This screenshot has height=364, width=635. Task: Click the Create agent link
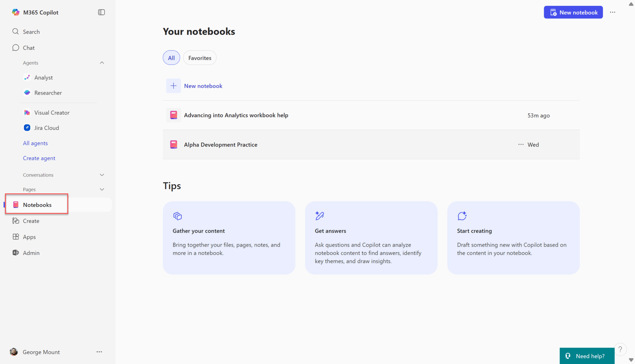pyautogui.click(x=39, y=158)
